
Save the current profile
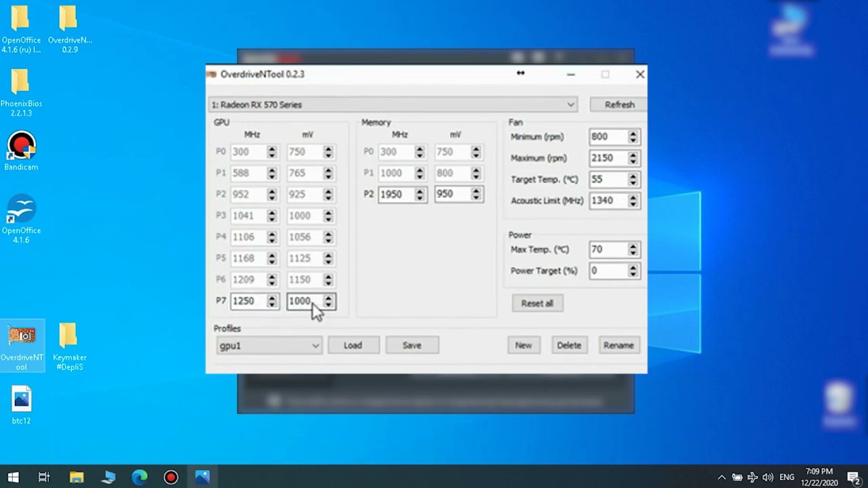tap(412, 345)
